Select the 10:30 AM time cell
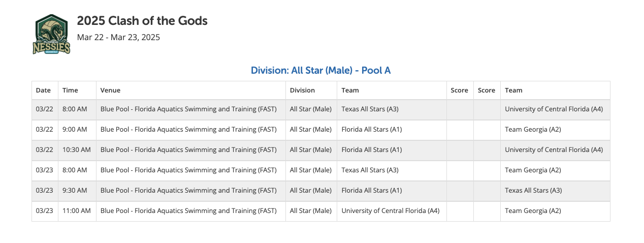The height and width of the screenshot is (243, 644). click(x=77, y=149)
